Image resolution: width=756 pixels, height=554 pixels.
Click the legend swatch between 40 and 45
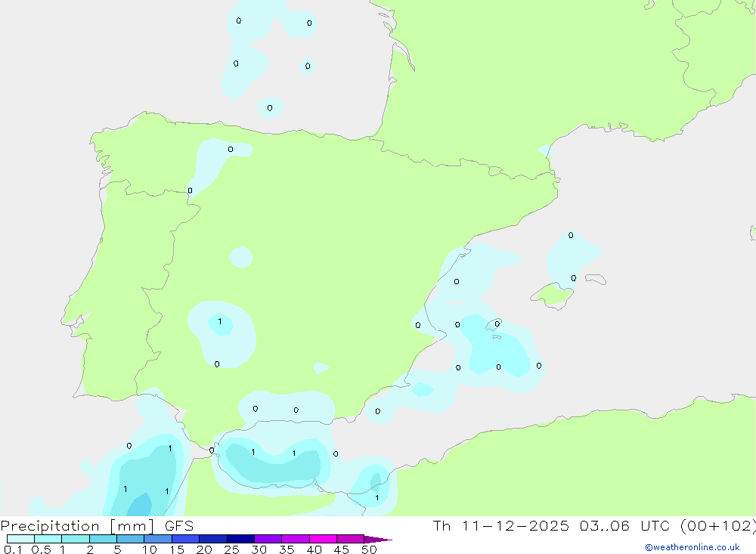point(323,539)
